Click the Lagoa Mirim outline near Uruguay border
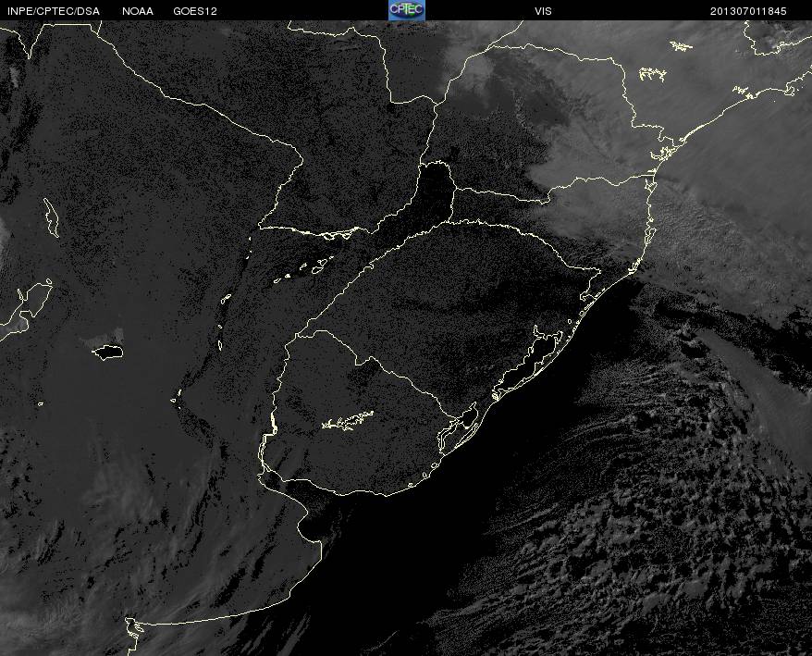 pos(459,427)
